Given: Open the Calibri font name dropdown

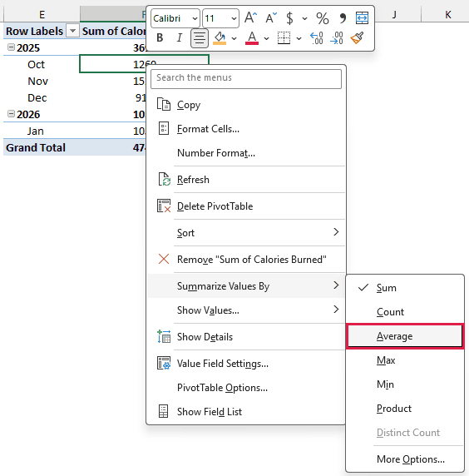Looking at the screenshot, I should 195,18.
